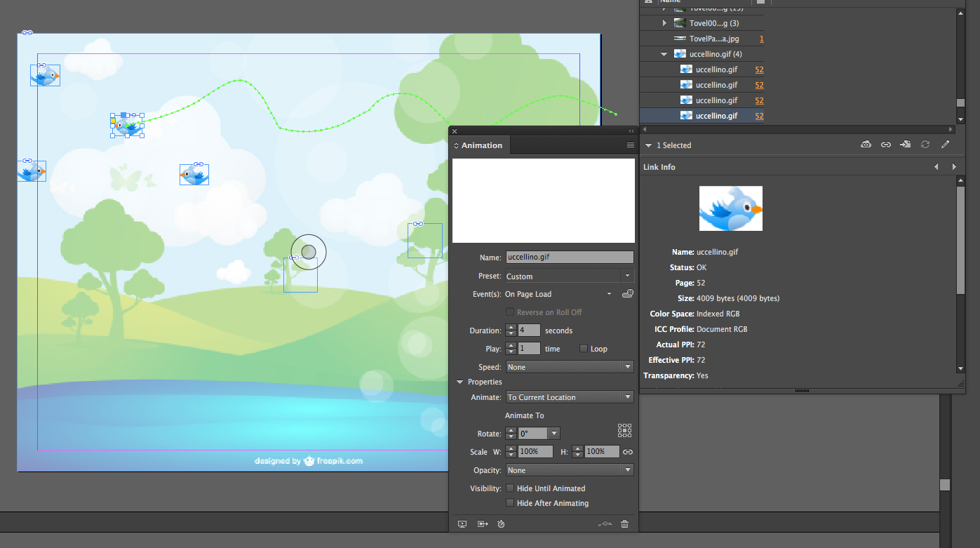Screen dimensions: 980x548
Task: Remove animation with the trash icon
Action: [624, 523]
